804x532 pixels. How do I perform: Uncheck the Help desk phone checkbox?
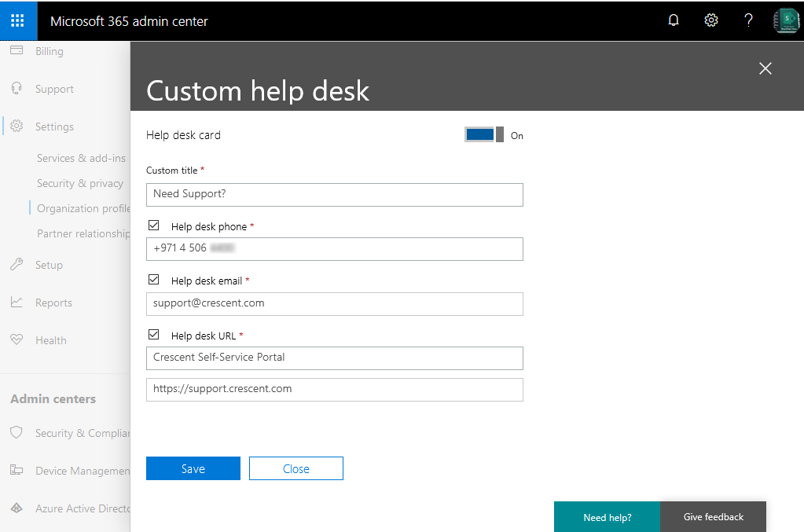pos(153,225)
